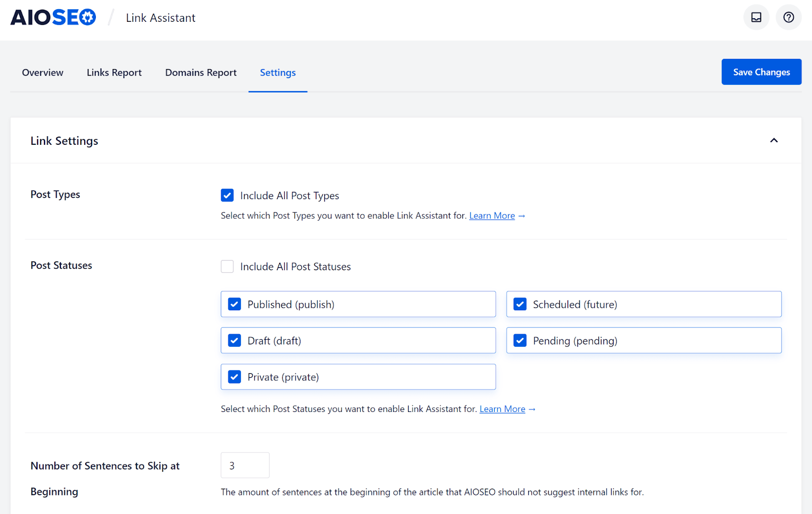Focus the sentences to skip number field
This screenshot has height=514, width=812.
(245, 465)
